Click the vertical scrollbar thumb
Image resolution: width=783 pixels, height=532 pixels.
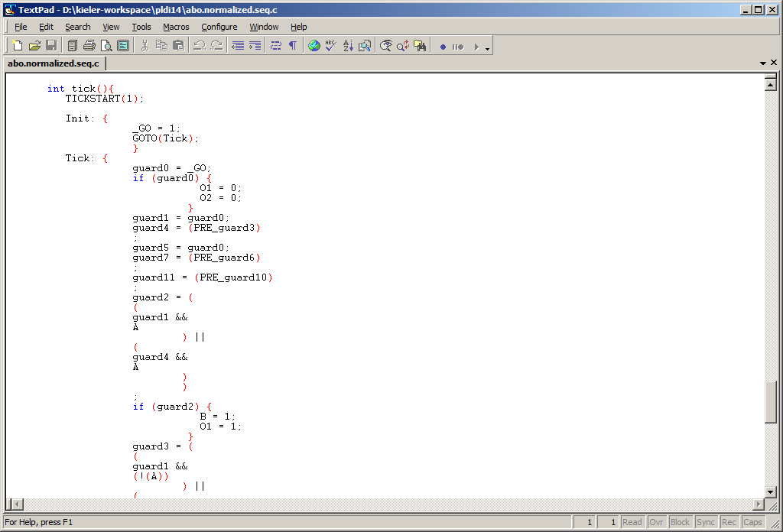(x=771, y=401)
